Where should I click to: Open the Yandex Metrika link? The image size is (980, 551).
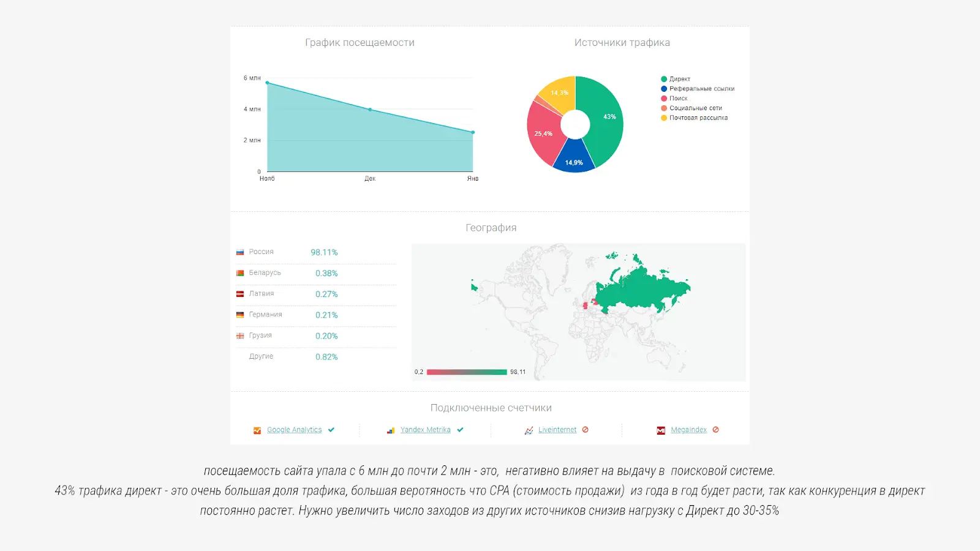tap(425, 430)
